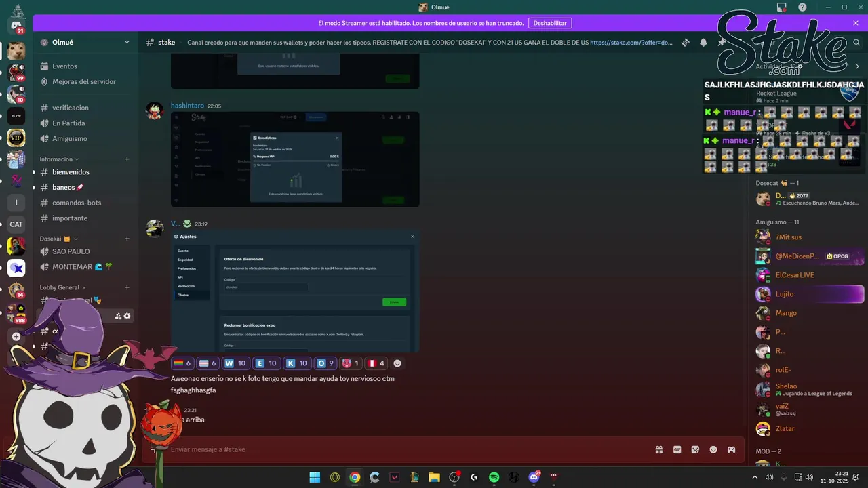
Task: Toggle the pink face reaction with 1
Action: coord(351,363)
